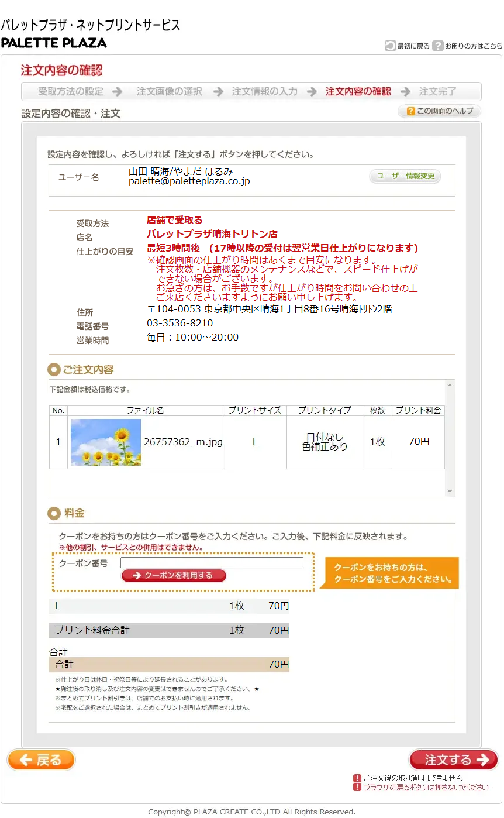Click the store name パレットプラザ晴海トリトン店
This screenshot has width=504, height=818.
212,234
